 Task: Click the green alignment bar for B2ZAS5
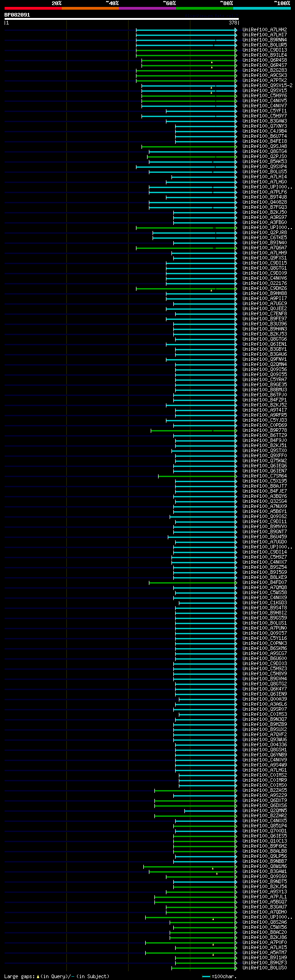click(195, 791)
